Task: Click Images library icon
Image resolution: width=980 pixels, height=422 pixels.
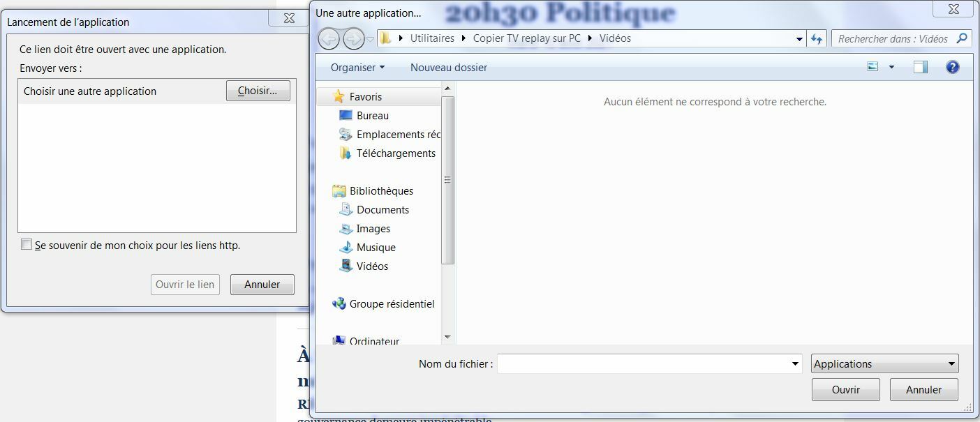Action: 346,228
